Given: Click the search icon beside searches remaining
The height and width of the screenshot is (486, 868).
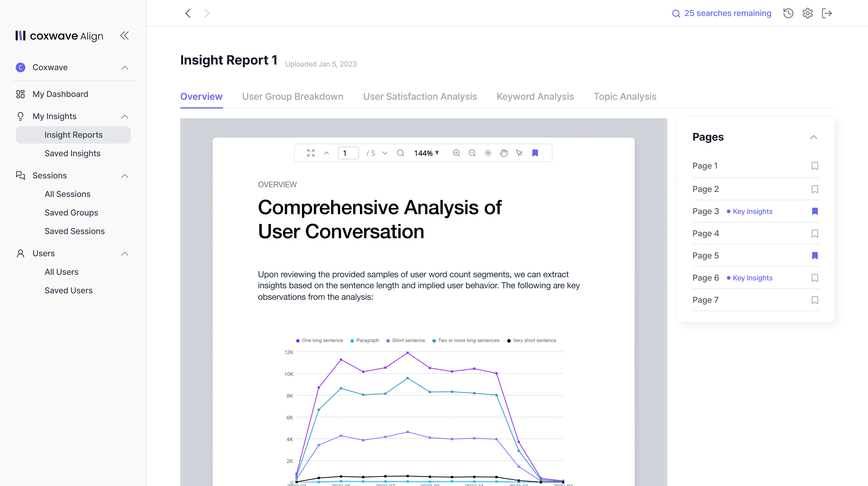Looking at the screenshot, I should [676, 14].
